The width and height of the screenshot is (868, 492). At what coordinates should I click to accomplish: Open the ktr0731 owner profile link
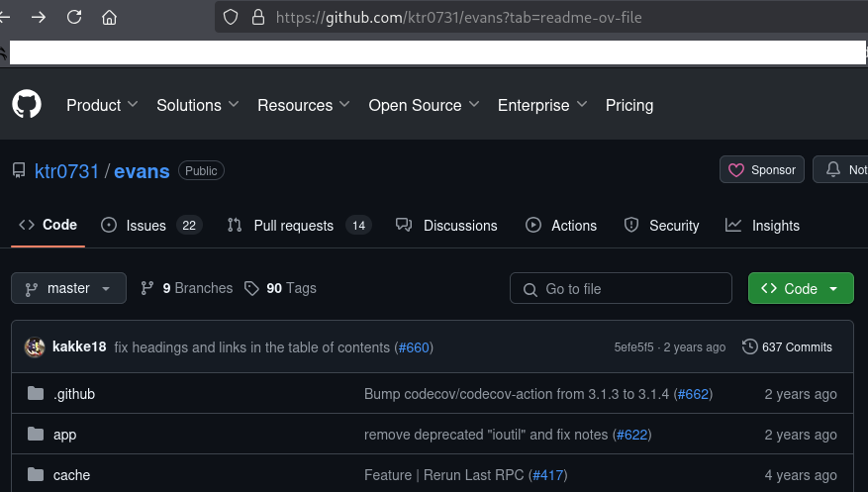(66, 171)
